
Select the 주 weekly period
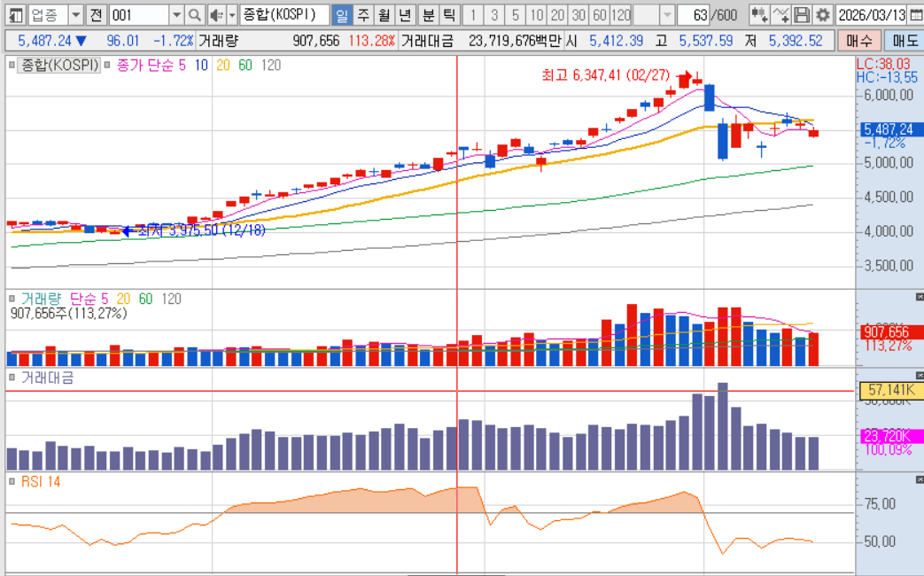[x=363, y=15]
